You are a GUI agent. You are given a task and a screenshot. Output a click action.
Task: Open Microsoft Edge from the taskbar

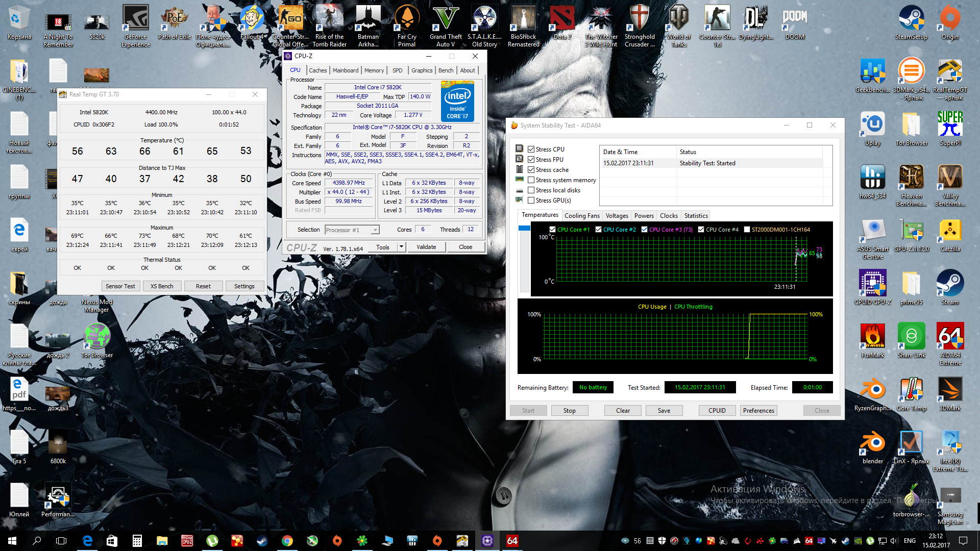[x=87, y=541]
